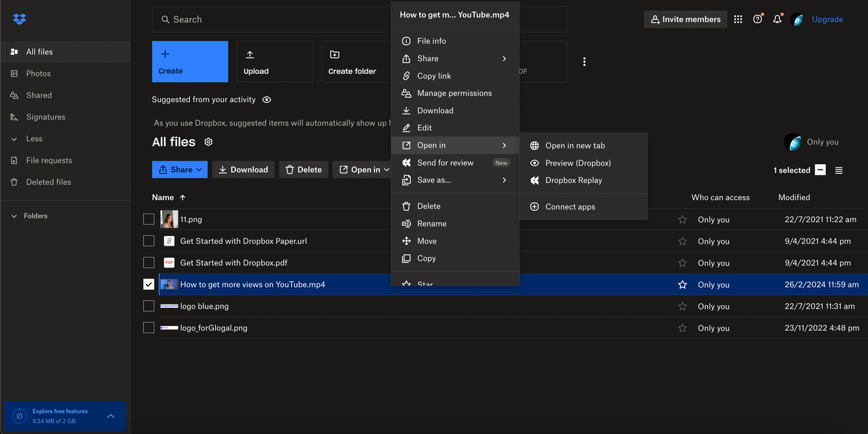Screen dimensions: 868x434
Task: Select Rename from context menu
Action: click(455, 224)
